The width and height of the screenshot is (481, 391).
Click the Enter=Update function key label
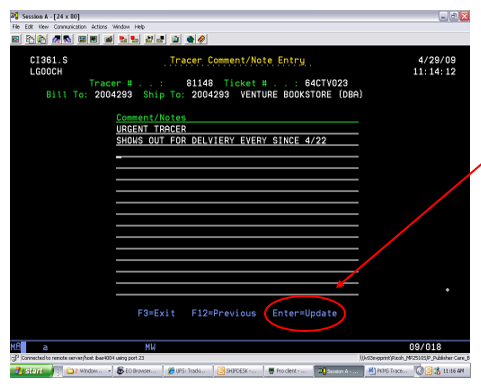305,313
